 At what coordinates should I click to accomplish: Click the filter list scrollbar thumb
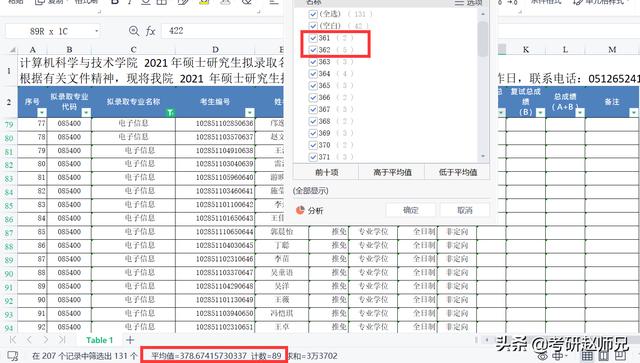click(x=483, y=39)
